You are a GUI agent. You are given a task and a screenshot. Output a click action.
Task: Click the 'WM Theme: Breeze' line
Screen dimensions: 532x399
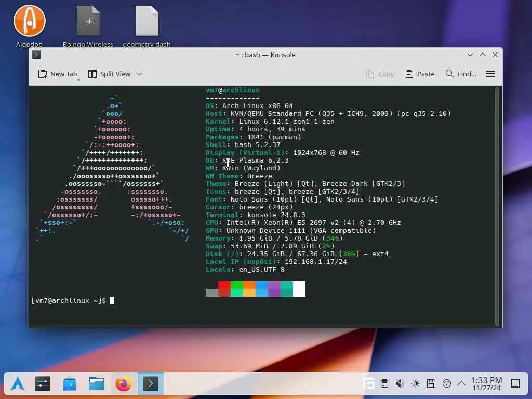pyautogui.click(x=239, y=176)
